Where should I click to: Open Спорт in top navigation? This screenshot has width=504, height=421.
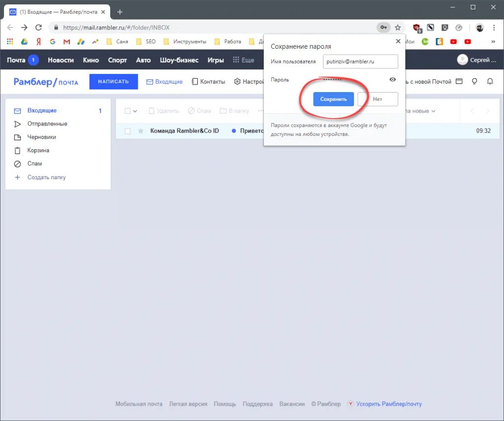(117, 60)
